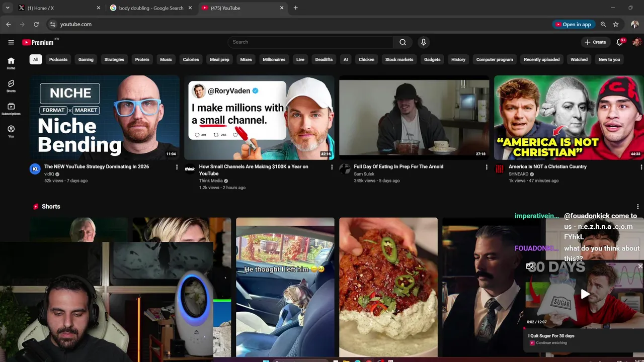Open the Niche Bending video thumbnail
Image resolution: width=644 pixels, height=362 pixels.
(105, 118)
